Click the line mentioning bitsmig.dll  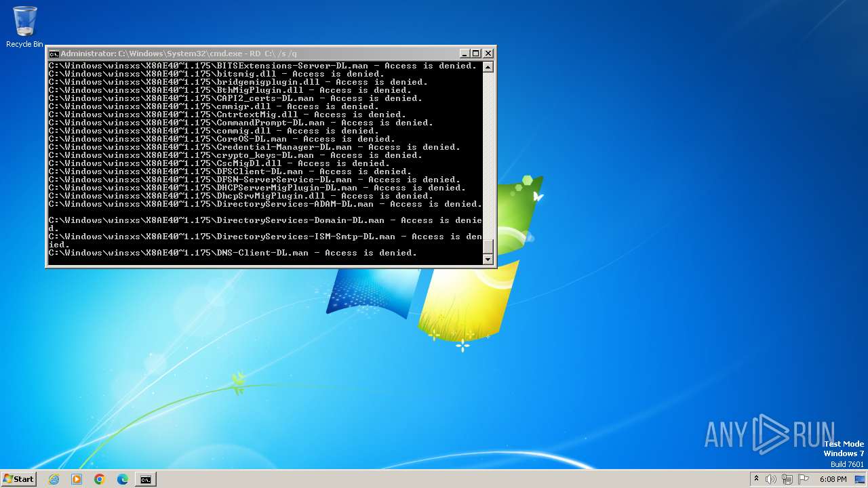(216, 74)
